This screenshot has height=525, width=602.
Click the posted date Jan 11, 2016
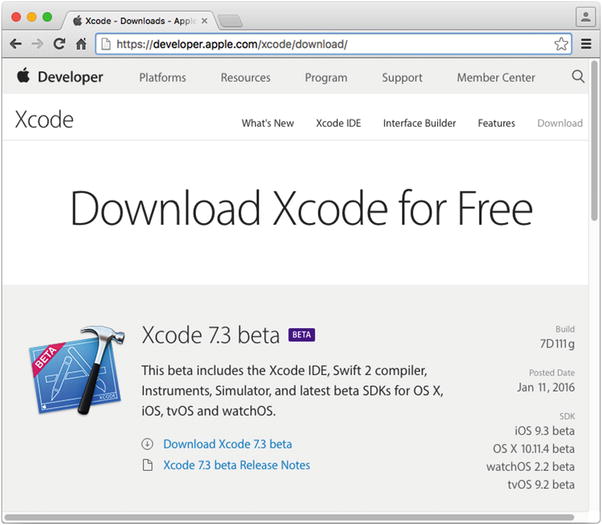point(546,387)
